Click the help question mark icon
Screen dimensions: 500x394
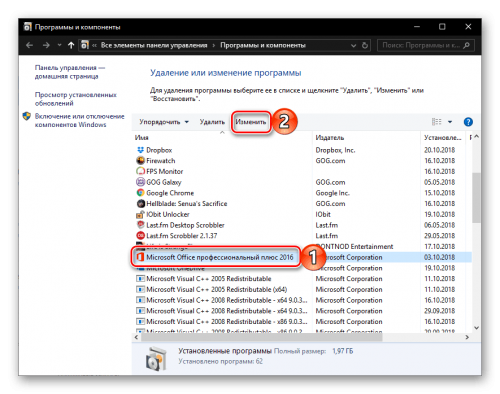(468, 122)
